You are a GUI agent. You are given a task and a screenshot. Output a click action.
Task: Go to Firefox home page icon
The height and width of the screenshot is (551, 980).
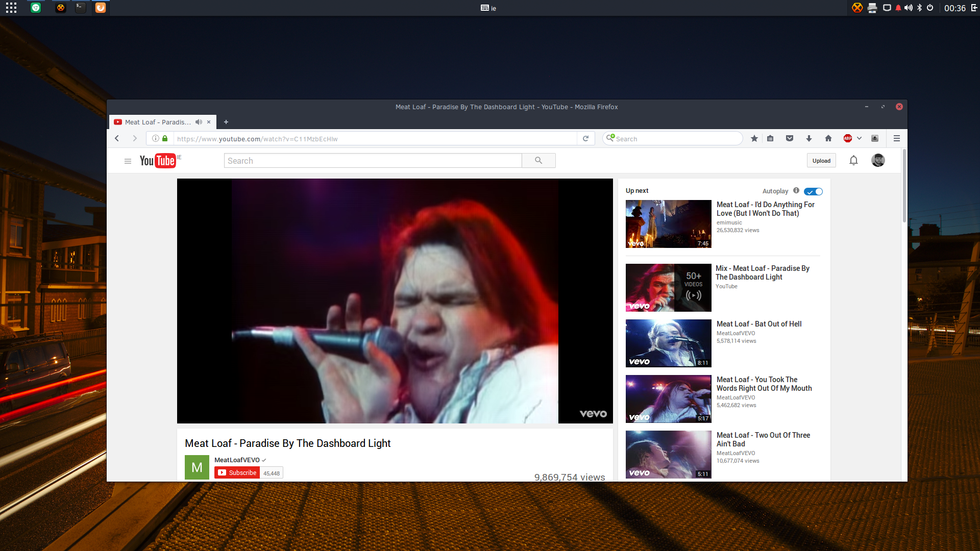click(x=828, y=138)
